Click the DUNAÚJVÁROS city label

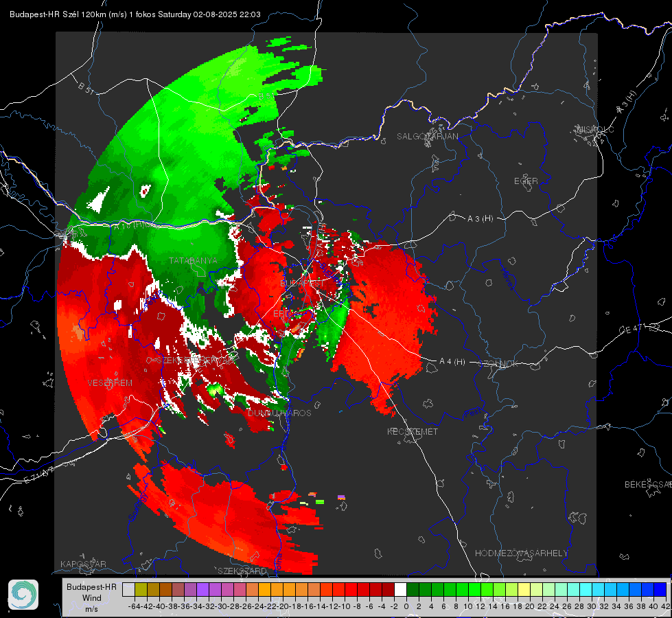tap(279, 413)
